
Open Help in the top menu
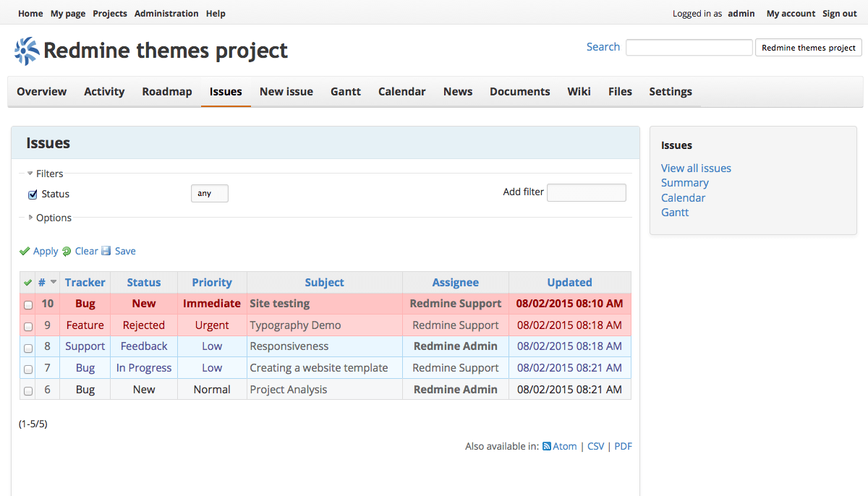click(x=216, y=14)
